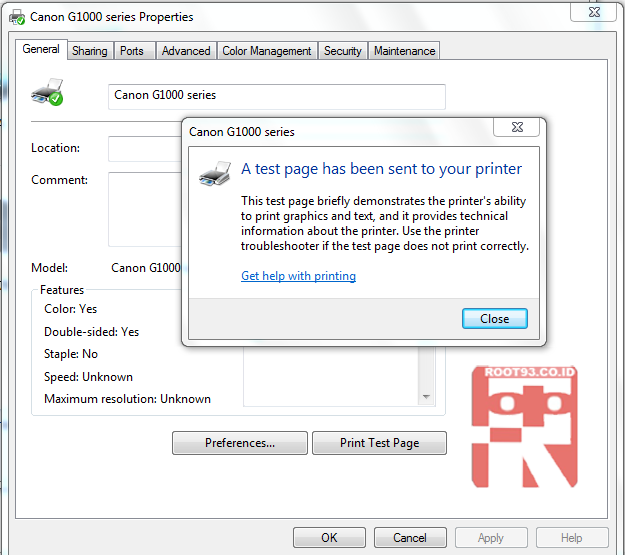Click the 'Speed: Unknown' text

tap(88, 377)
